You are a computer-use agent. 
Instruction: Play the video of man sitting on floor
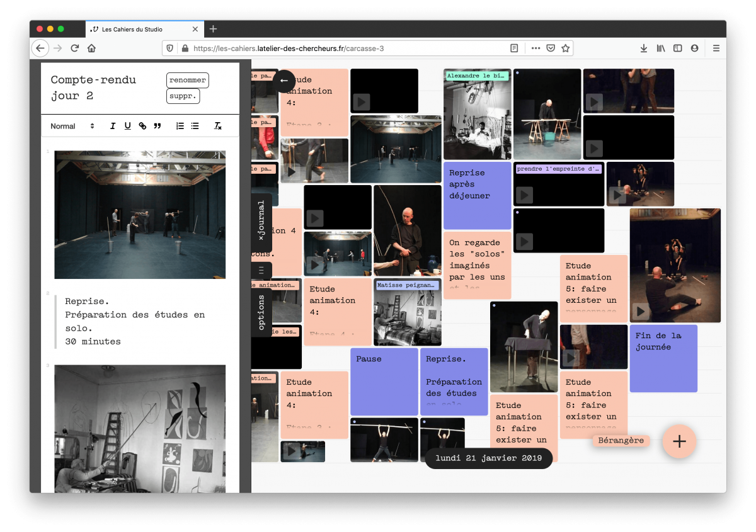675,266
